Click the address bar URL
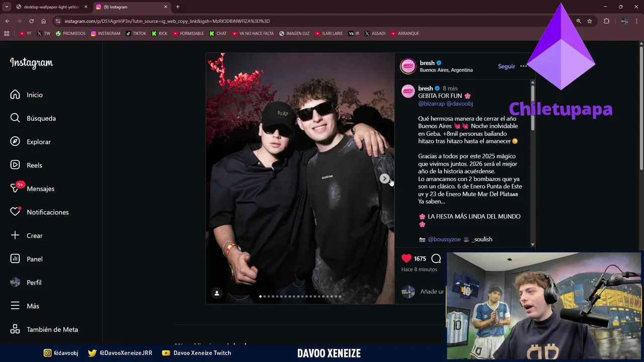This screenshot has height=362, width=644. (167, 21)
